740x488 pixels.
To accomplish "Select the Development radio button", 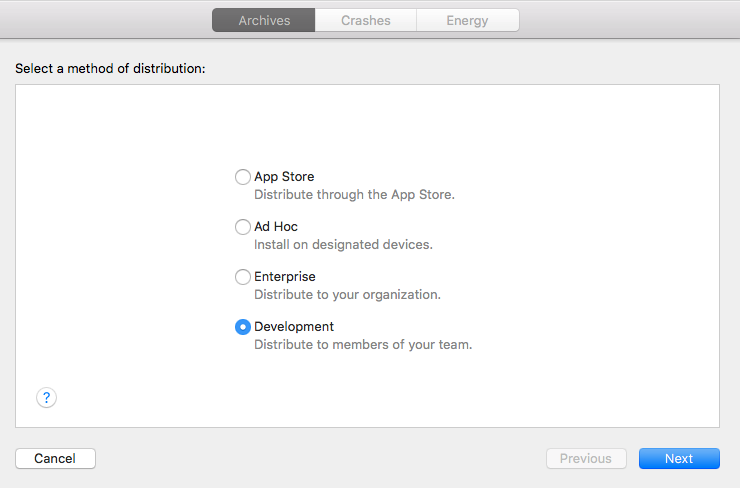I will point(243,327).
